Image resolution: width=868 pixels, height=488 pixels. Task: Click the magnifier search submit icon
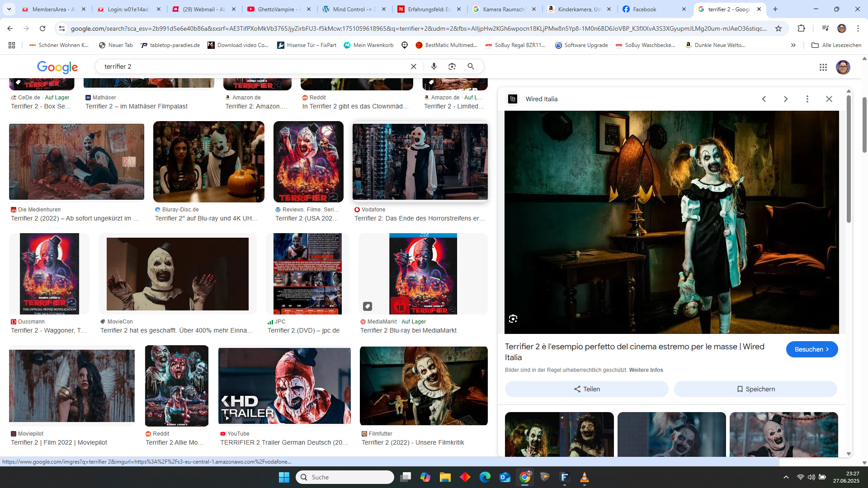(x=471, y=66)
